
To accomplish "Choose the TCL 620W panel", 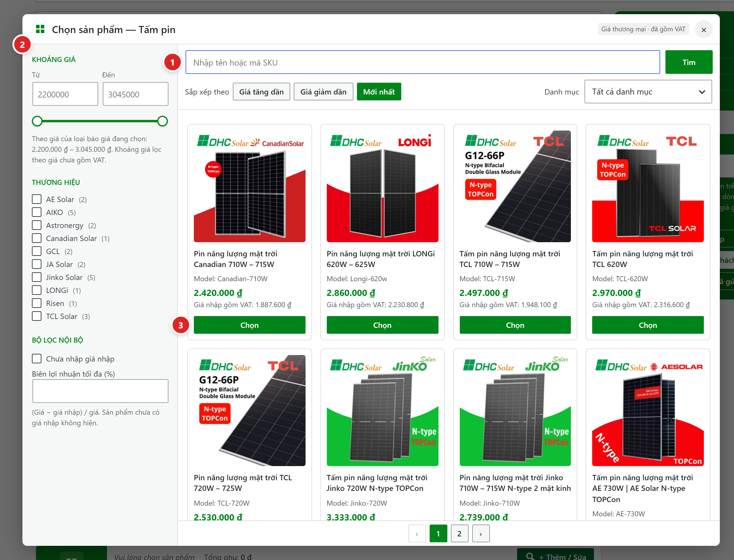I will [648, 325].
